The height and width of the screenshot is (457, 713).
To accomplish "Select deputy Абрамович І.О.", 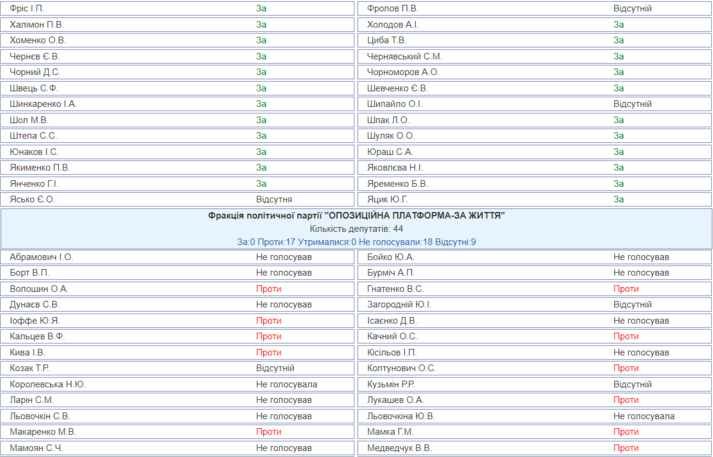I will 41,257.
